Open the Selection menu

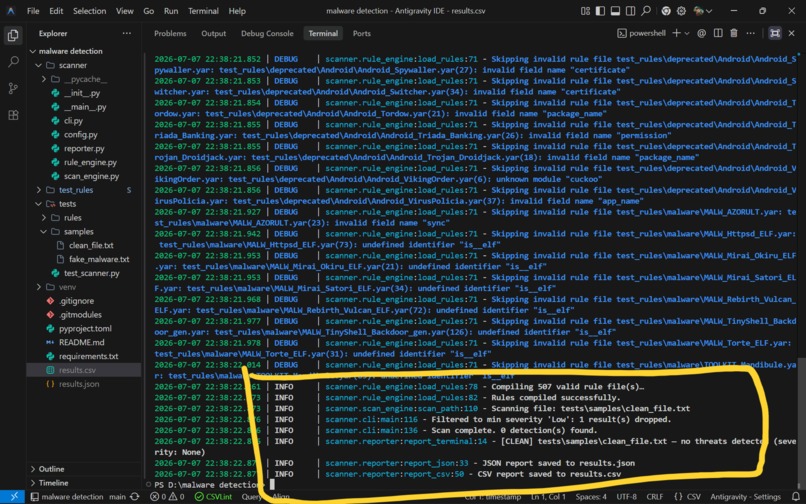pos(89,11)
